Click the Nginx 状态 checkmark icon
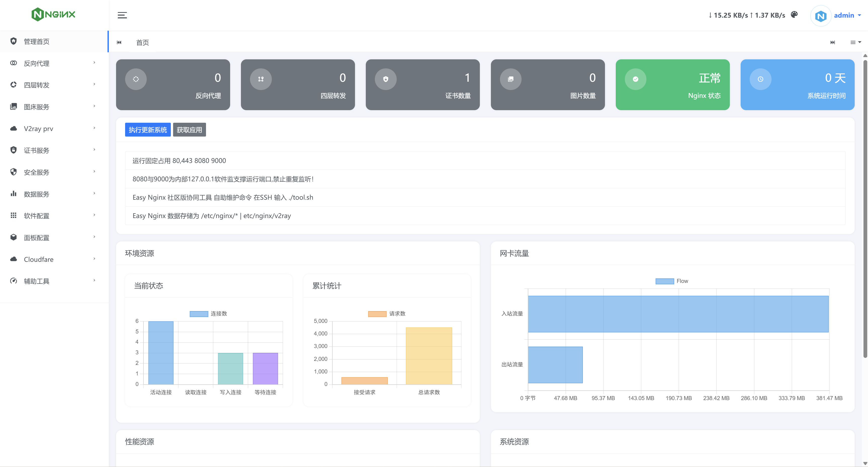Screen dimensions: 868x467 point(636,79)
